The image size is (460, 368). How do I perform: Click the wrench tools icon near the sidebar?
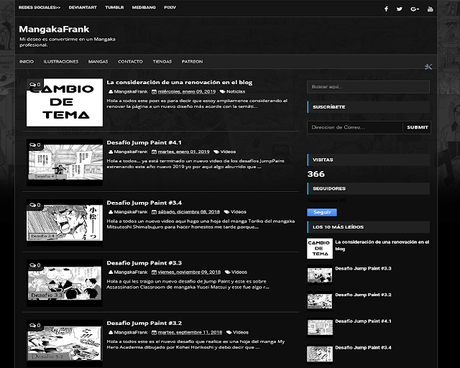coord(428,67)
